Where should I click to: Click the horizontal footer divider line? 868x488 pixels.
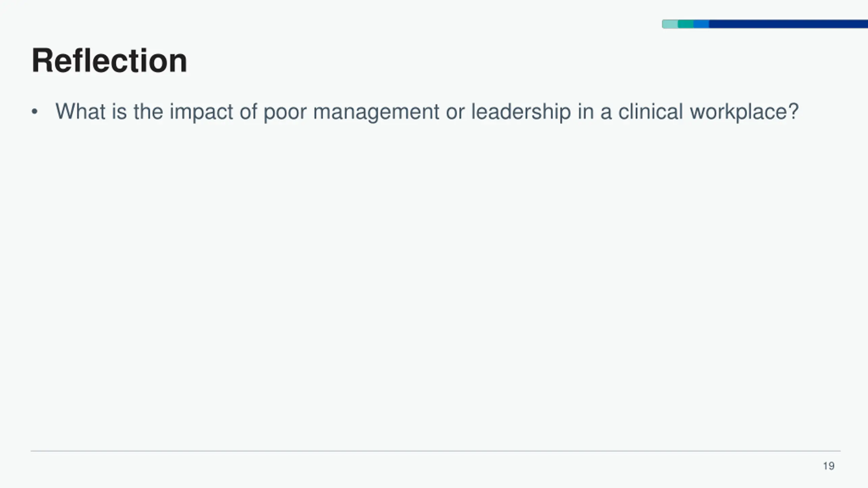436,451
